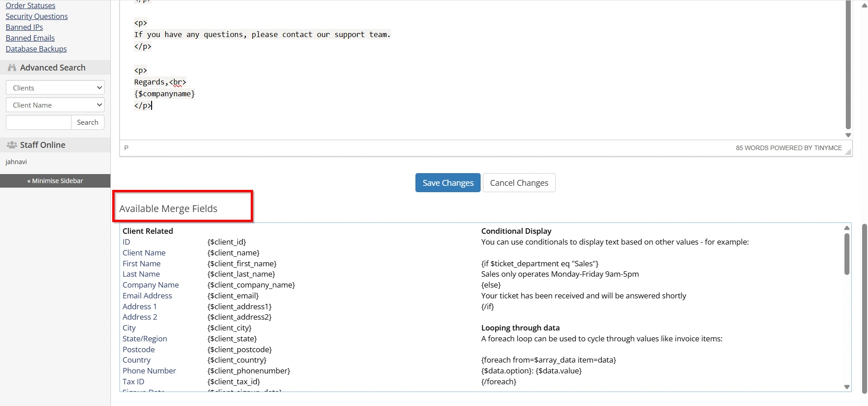Click the {$client_email} value text
This screenshot has width=868, height=406.
(233, 296)
